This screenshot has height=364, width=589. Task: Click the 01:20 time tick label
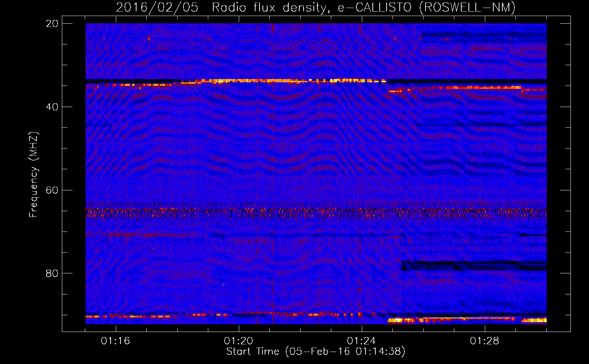238,341
